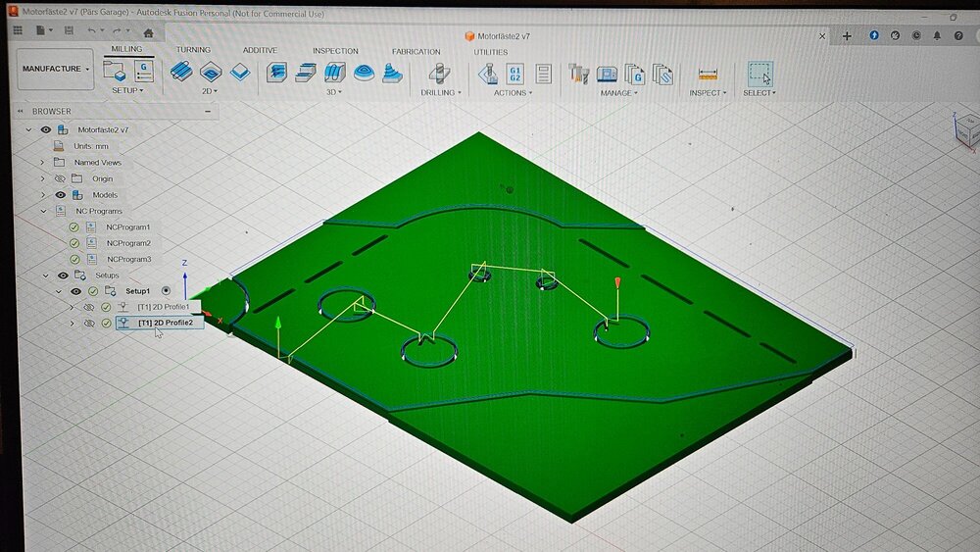Activate the Setup1 radio button
This screenshot has width=980, height=552.
coord(166,290)
